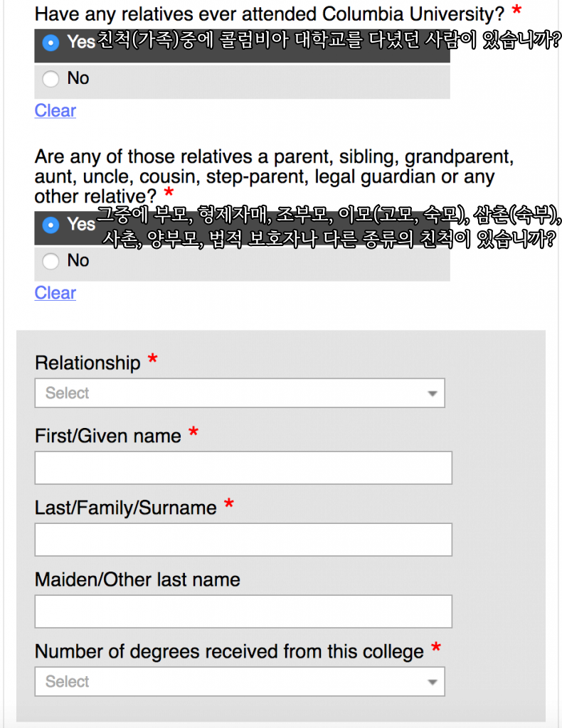
Task: Click the Number of degrees received label
Action: click(x=229, y=651)
